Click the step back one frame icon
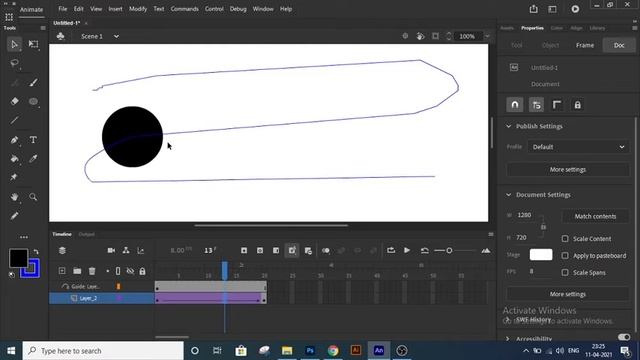 [x=424, y=251]
